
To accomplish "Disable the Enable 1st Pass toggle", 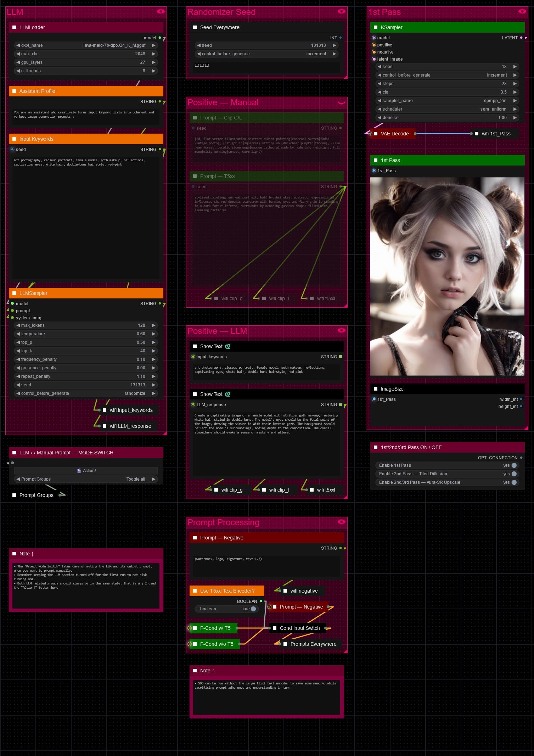I will click(x=514, y=465).
